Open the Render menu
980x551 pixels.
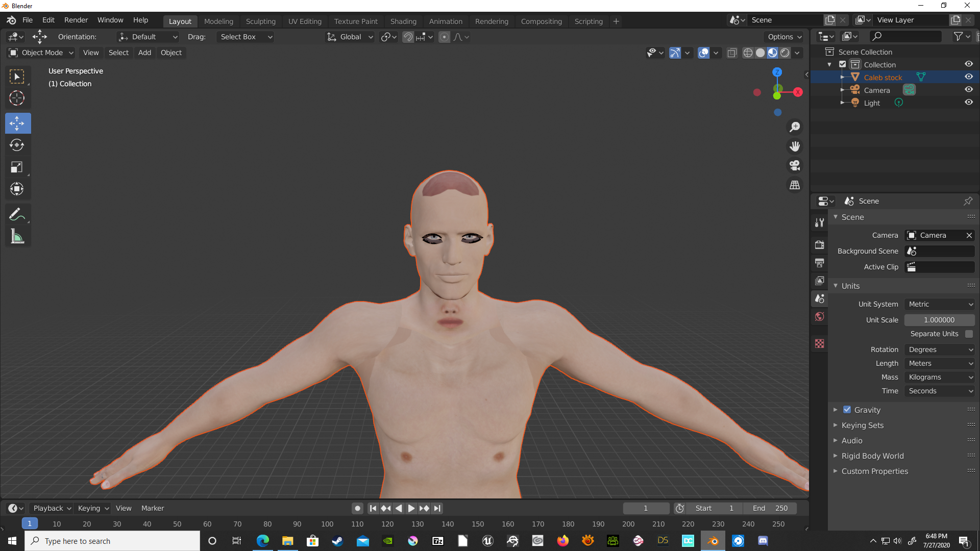tap(76, 20)
